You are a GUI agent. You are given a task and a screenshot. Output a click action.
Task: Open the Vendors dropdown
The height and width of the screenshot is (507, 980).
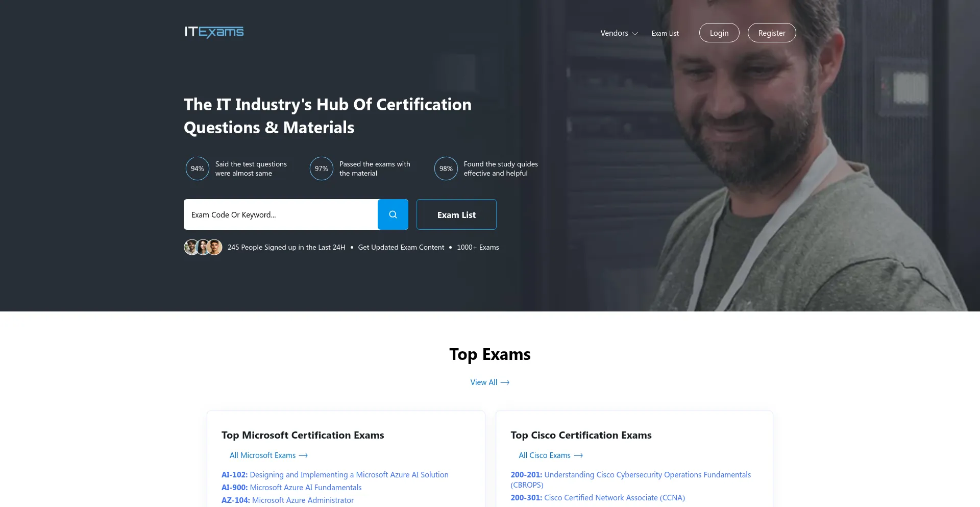614,33
